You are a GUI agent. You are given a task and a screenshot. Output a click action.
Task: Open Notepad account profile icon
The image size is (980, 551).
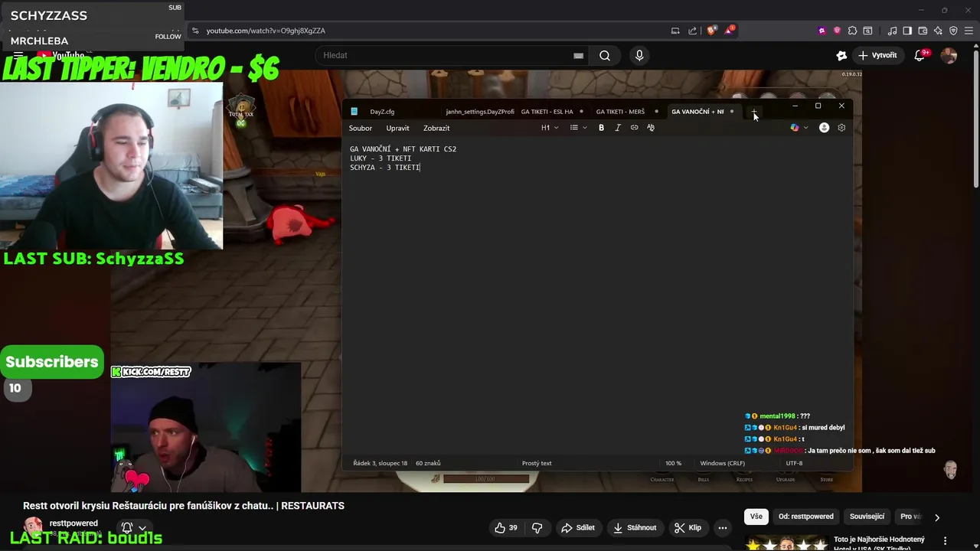[824, 128]
